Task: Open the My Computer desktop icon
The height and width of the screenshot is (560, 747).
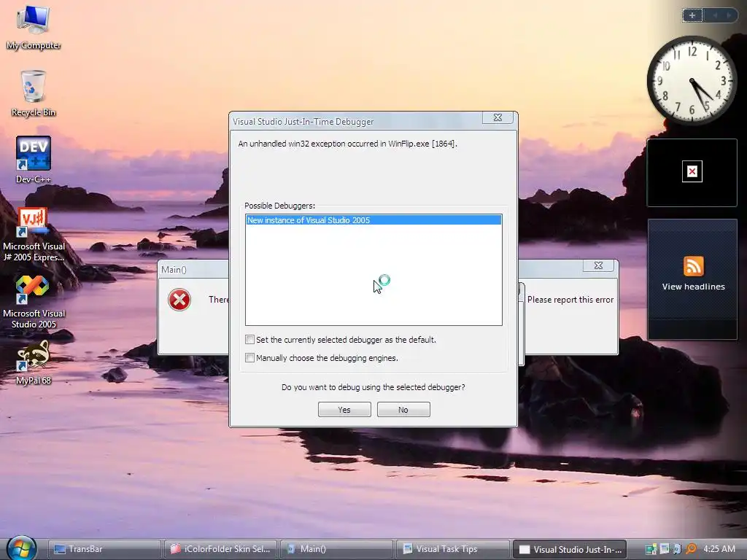Action: click(x=33, y=27)
